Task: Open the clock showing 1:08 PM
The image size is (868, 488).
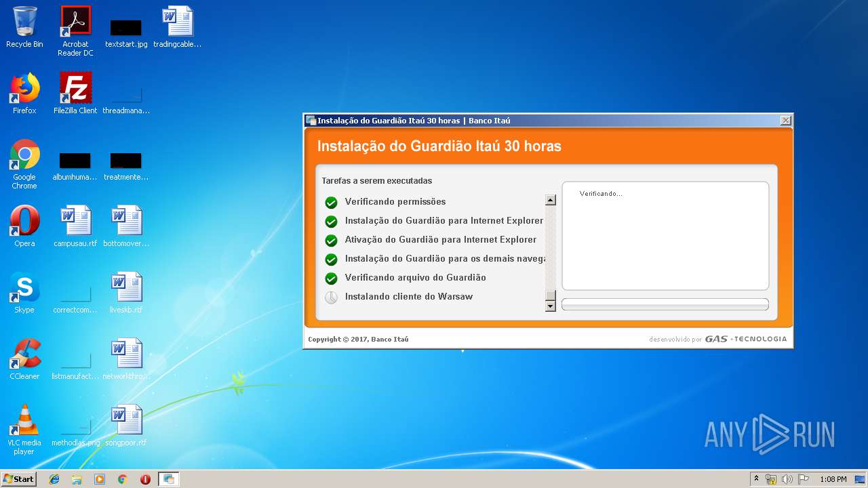Action: pyautogui.click(x=833, y=479)
